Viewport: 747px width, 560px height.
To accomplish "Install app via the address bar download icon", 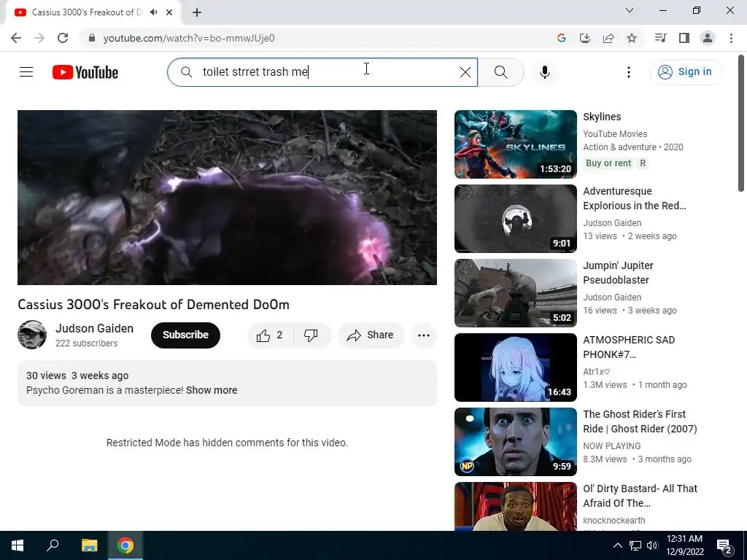I will tap(584, 38).
